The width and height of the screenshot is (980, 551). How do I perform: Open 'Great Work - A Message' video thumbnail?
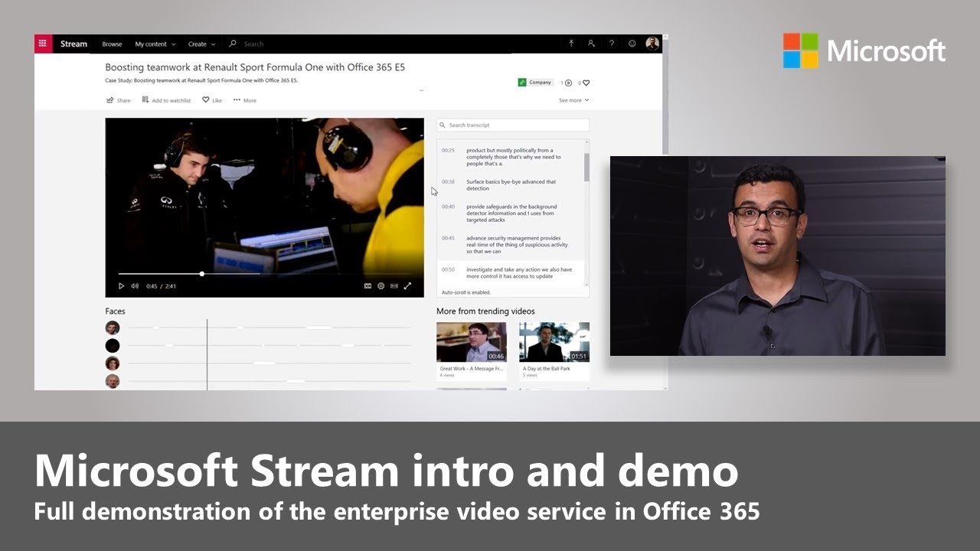472,342
